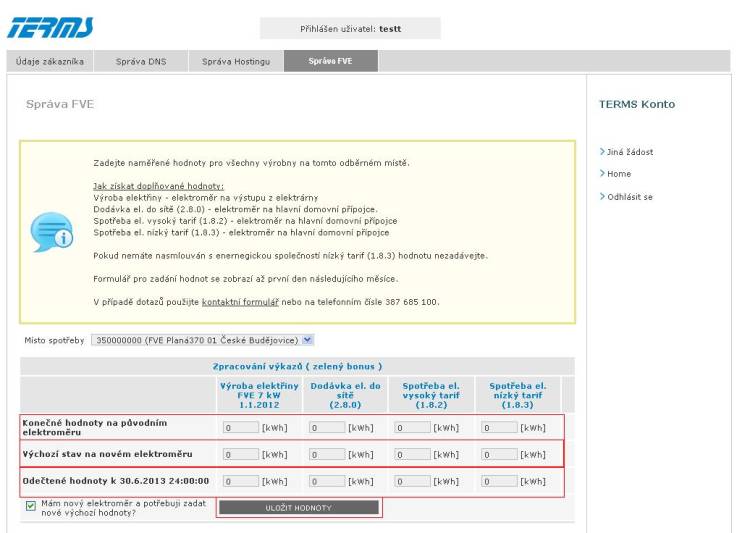The height and width of the screenshot is (533, 750).
Task: Select the Správa FVE tab
Action: (x=331, y=62)
